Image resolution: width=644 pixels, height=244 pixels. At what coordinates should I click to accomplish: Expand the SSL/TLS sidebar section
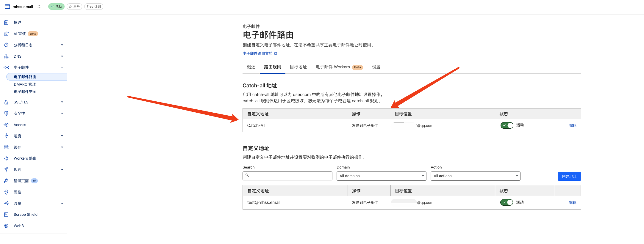(62, 102)
